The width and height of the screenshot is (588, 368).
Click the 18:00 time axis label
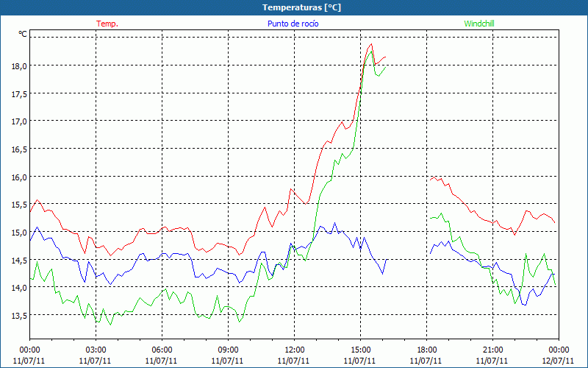coord(427,350)
